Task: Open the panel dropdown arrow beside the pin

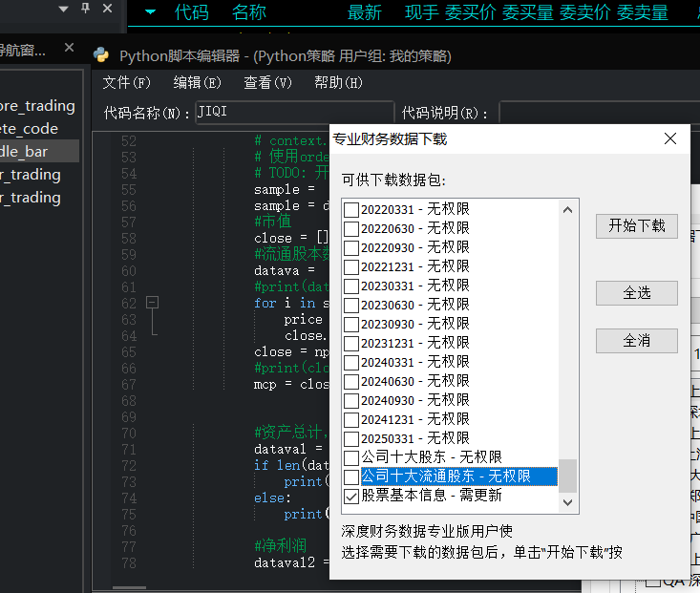Action: pos(63,9)
